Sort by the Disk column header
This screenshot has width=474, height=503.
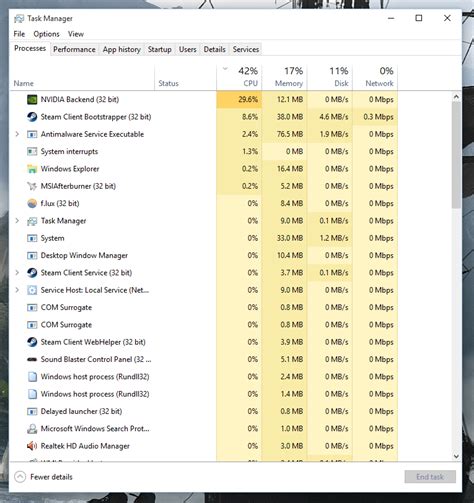tap(330, 77)
